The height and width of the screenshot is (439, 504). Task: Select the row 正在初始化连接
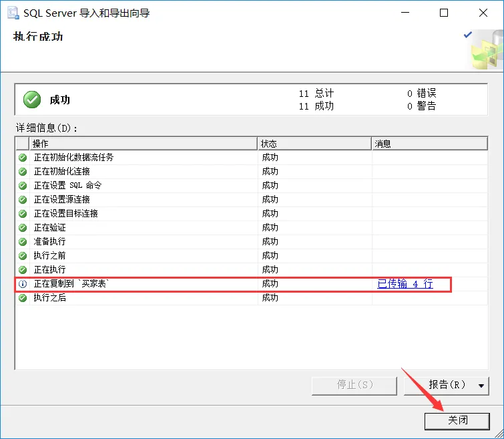click(x=252, y=172)
